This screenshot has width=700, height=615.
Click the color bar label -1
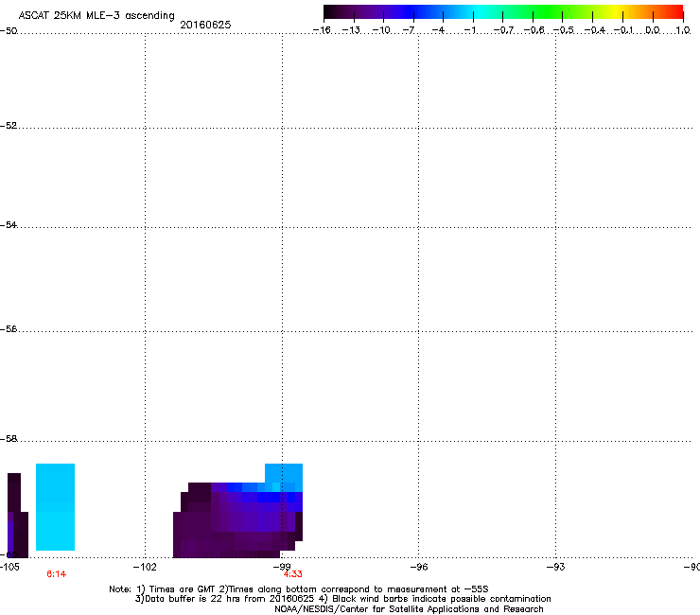(x=469, y=30)
